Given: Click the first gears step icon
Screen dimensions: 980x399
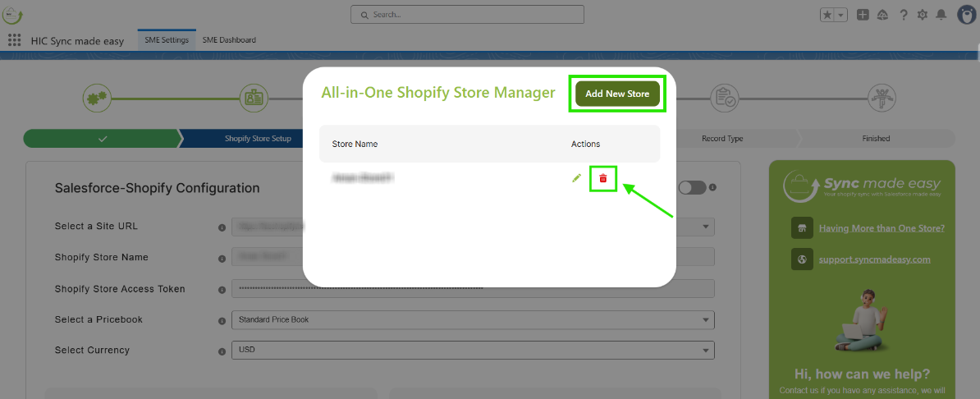Looking at the screenshot, I should (98, 98).
